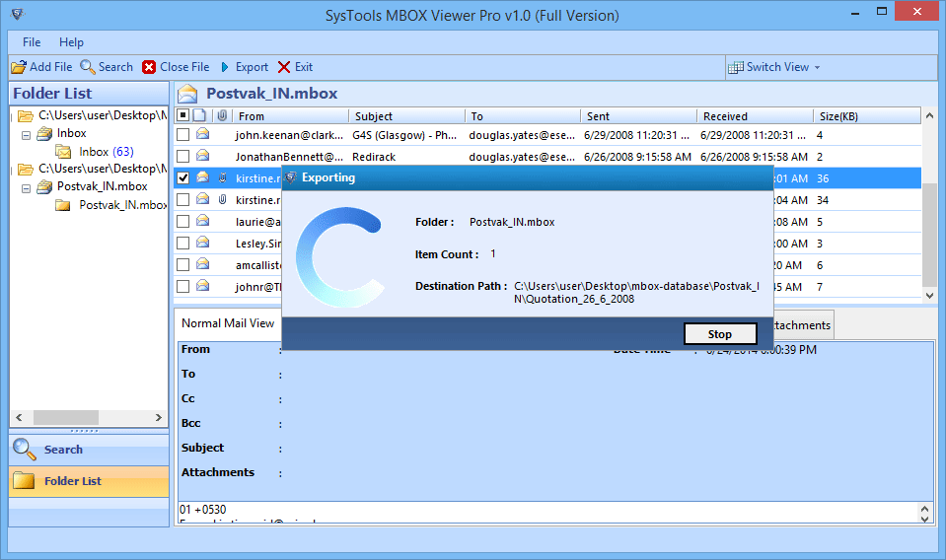Stop the export in the Exporting dialog
946x560 pixels.
pyautogui.click(x=720, y=334)
